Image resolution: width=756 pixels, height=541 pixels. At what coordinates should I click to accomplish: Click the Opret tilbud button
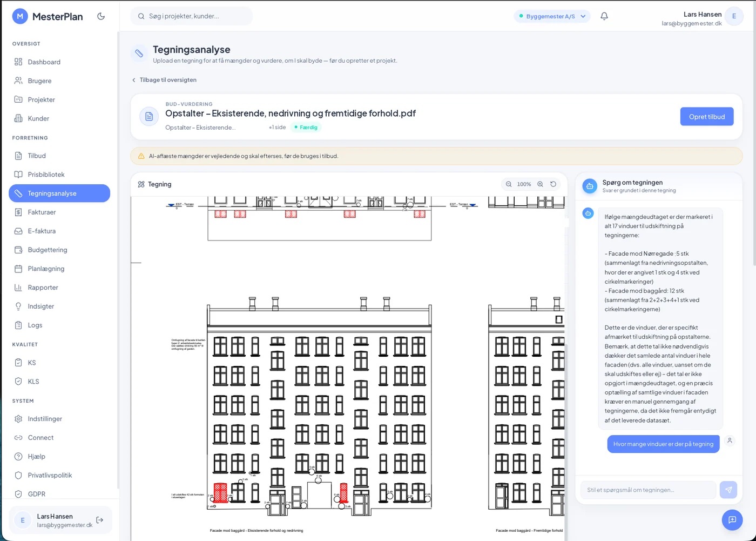(x=707, y=117)
